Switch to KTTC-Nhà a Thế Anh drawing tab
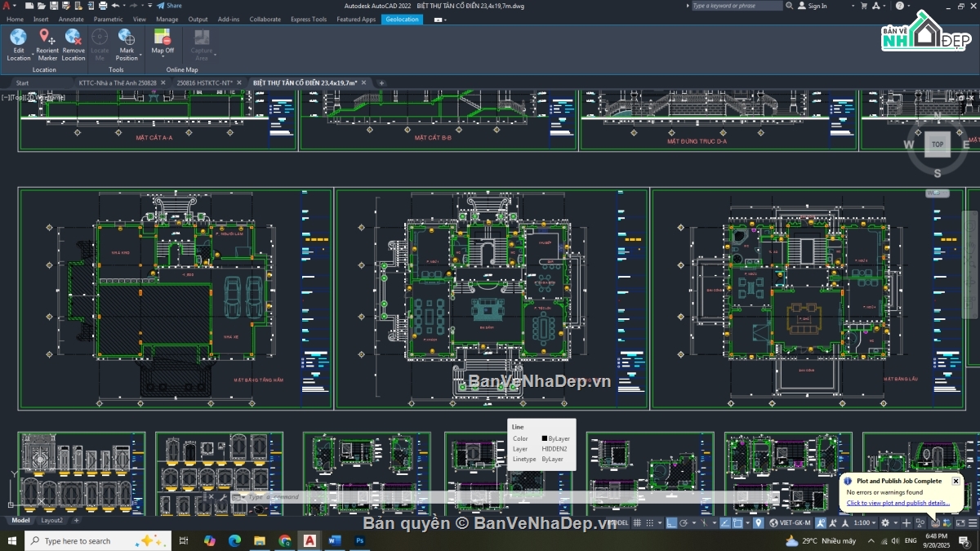The height and width of the screenshot is (551, 980). tap(118, 82)
